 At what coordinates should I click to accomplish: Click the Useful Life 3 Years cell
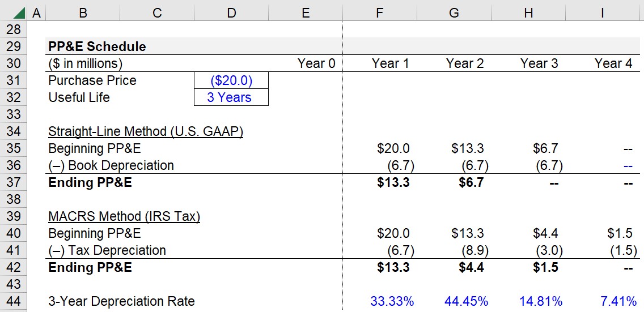click(x=231, y=97)
